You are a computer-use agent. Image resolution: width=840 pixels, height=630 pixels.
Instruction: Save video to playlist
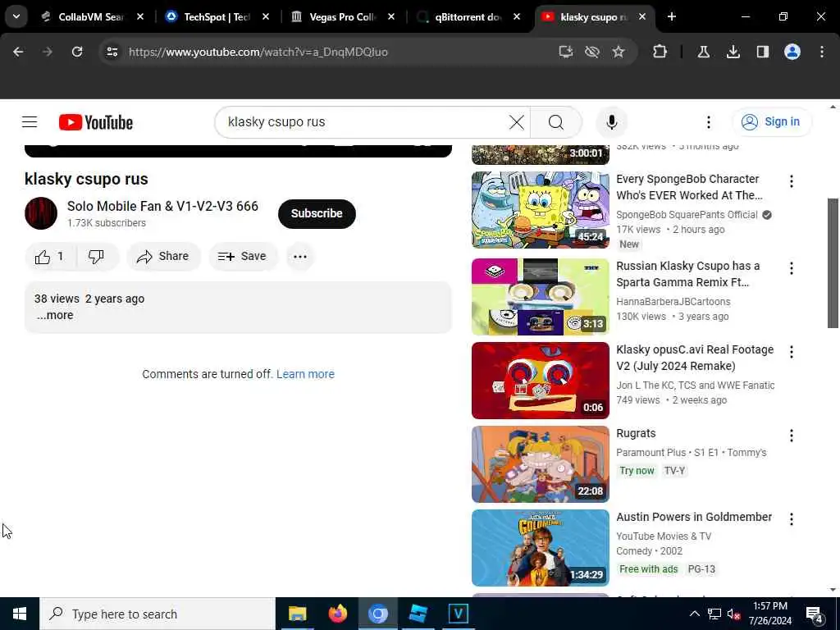point(243,257)
